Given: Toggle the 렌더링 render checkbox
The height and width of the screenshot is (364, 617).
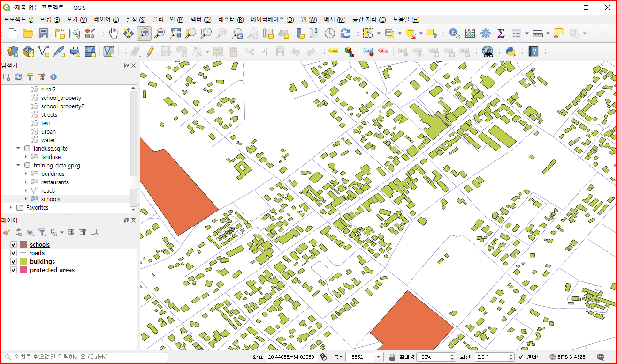Looking at the screenshot, I should [521, 357].
